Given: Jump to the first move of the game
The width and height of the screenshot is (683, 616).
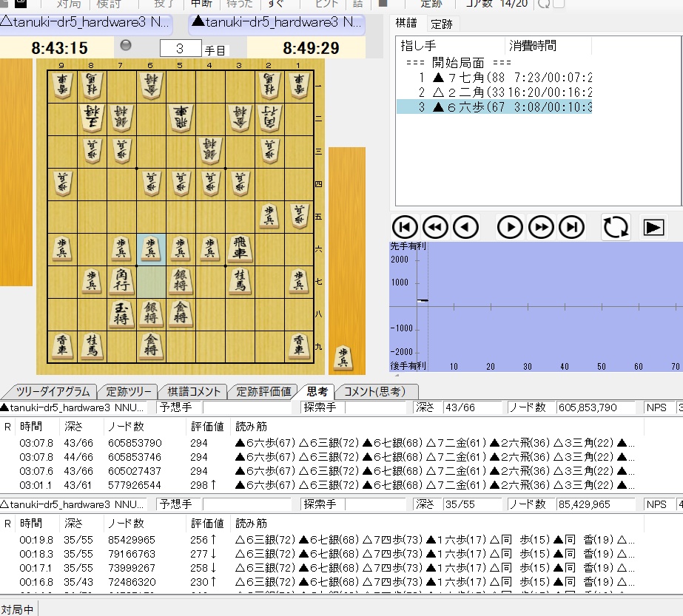Looking at the screenshot, I should point(405,227).
